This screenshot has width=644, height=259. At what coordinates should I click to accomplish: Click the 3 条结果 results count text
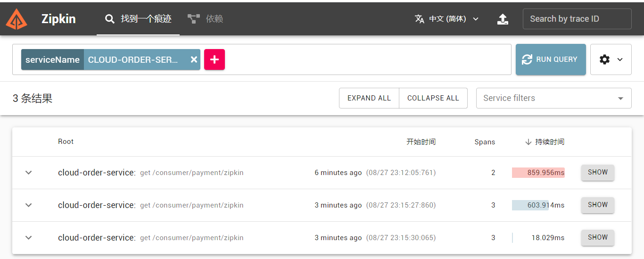point(33,98)
